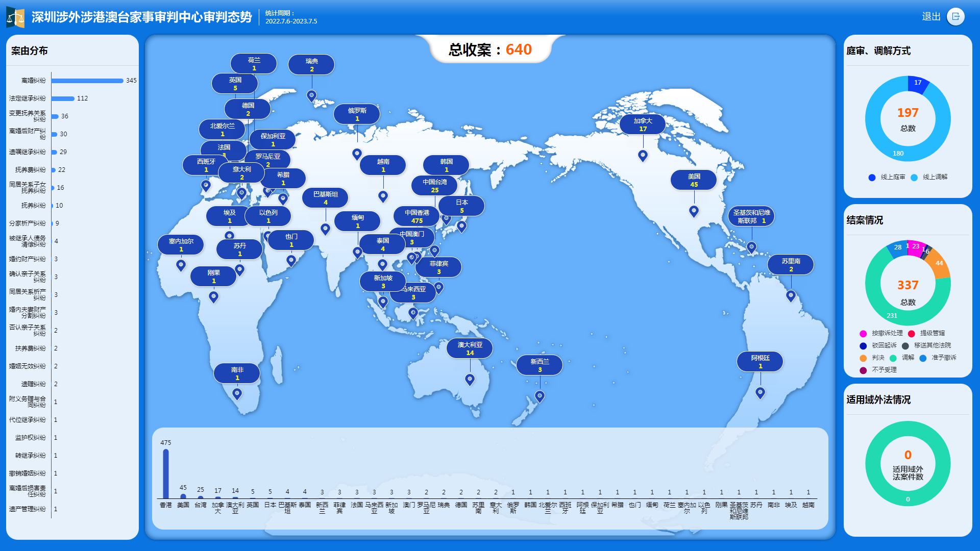Toggle the 线上庭审 legend item

[x=887, y=177]
